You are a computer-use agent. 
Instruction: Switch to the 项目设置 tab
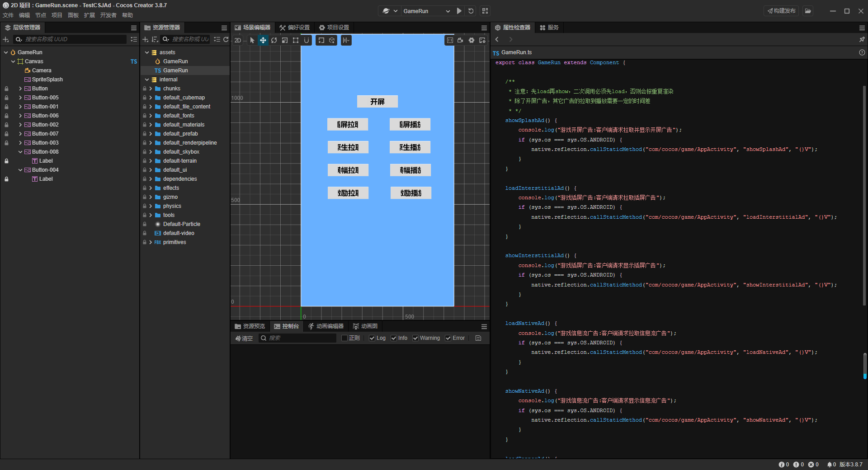coord(334,28)
